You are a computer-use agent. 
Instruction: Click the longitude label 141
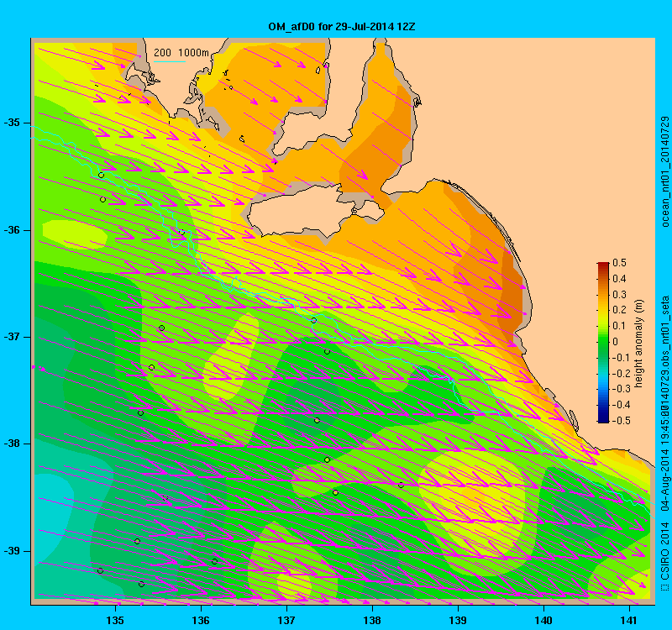pyautogui.click(x=629, y=620)
